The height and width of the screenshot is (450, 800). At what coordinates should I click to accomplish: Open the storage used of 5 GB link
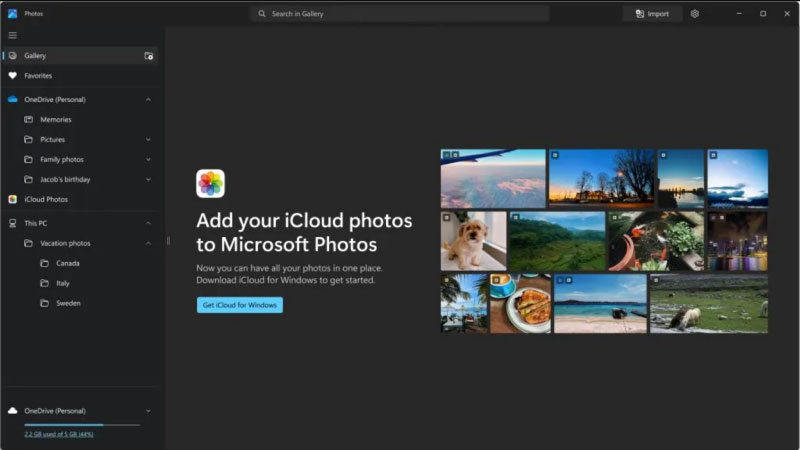(59, 434)
